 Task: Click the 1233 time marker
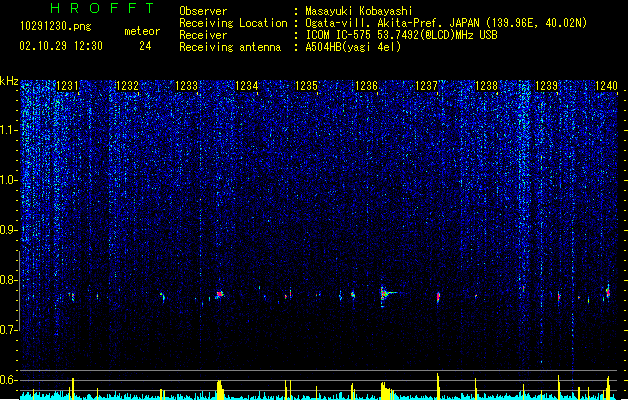pyautogui.click(x=187, y=86)
